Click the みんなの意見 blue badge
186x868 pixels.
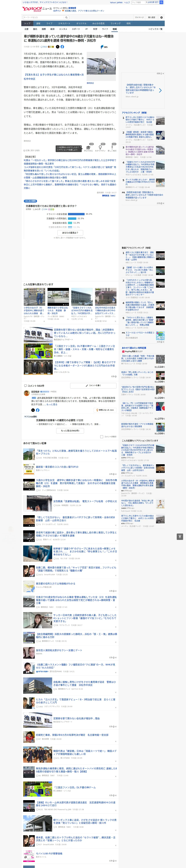pos(30,201)
